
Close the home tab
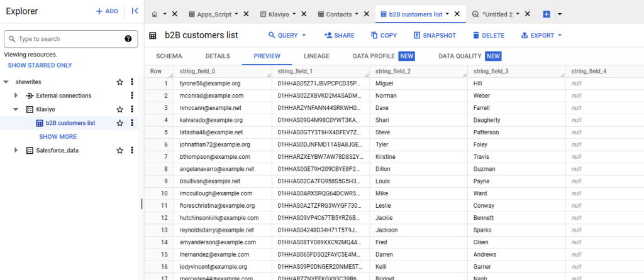pyautogui.click(x=175, y=14)
